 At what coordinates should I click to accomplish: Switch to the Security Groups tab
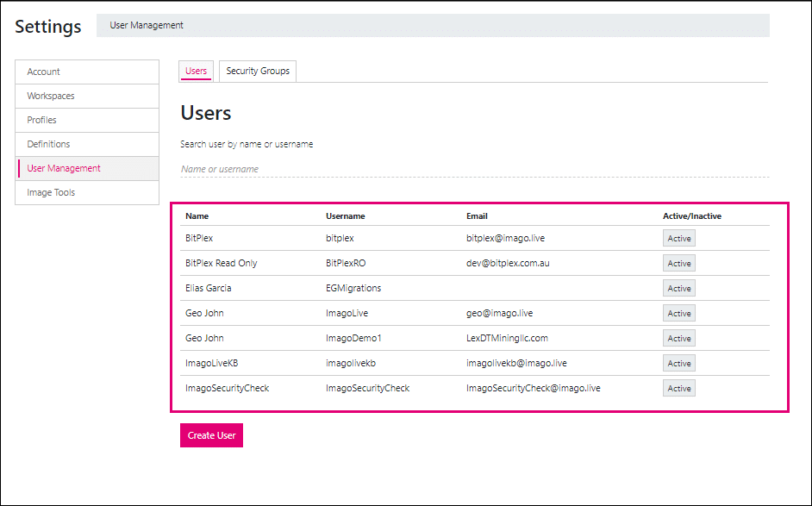click(x=258, y=71)
